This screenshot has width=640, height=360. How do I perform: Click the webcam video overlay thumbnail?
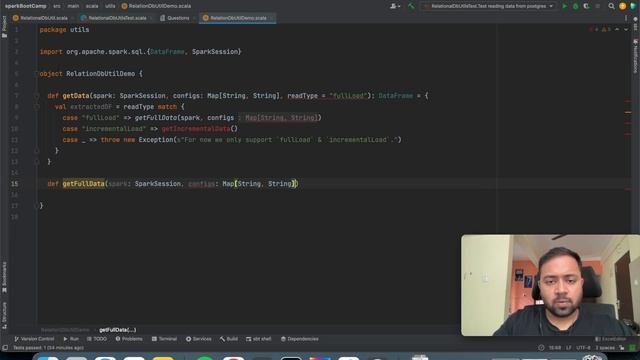[x=550, y=285]
